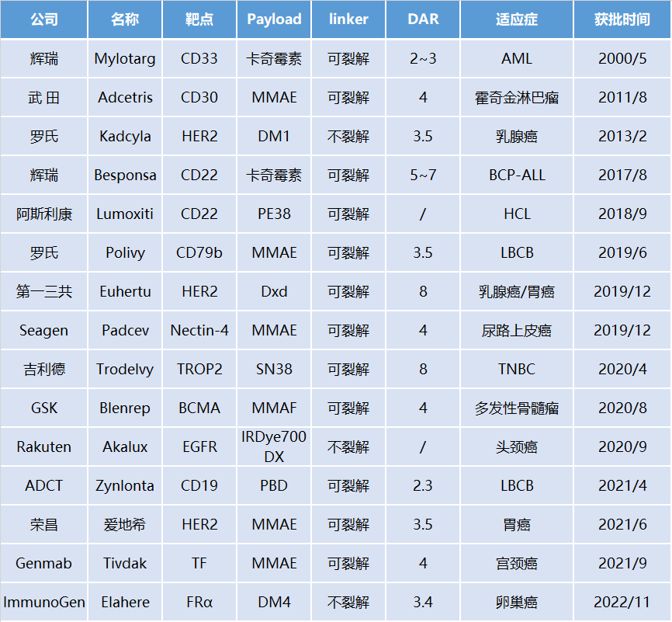Select the SN38 payload cell
This screenshot has width=672, height=622.
(x=274, y=370)
